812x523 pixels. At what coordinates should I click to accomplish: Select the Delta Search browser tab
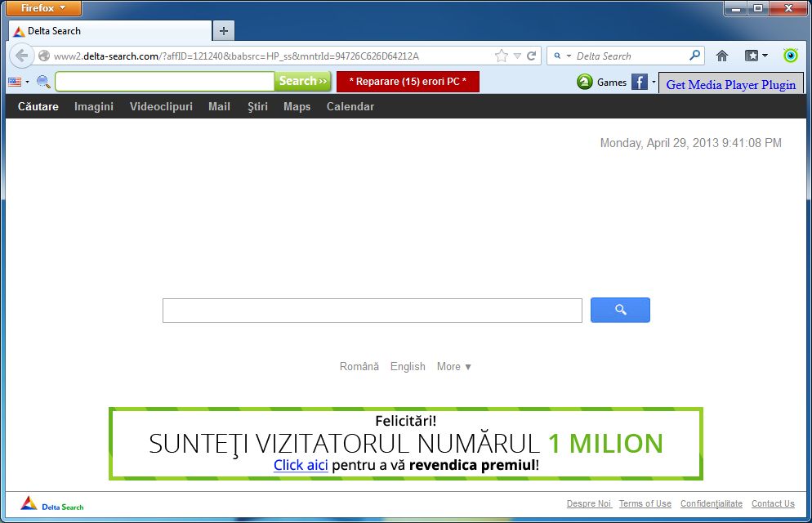pos(110,31)
